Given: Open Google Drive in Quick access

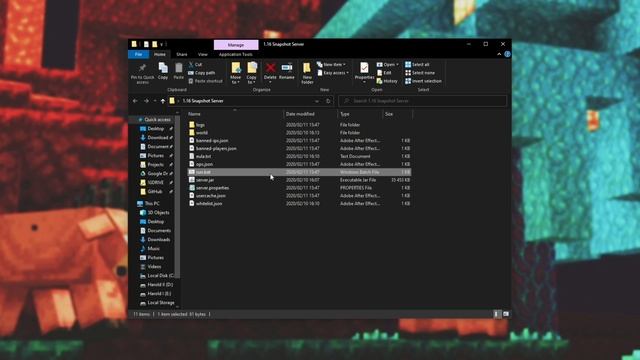Looking at the screenshot, I should coord(157,173).
